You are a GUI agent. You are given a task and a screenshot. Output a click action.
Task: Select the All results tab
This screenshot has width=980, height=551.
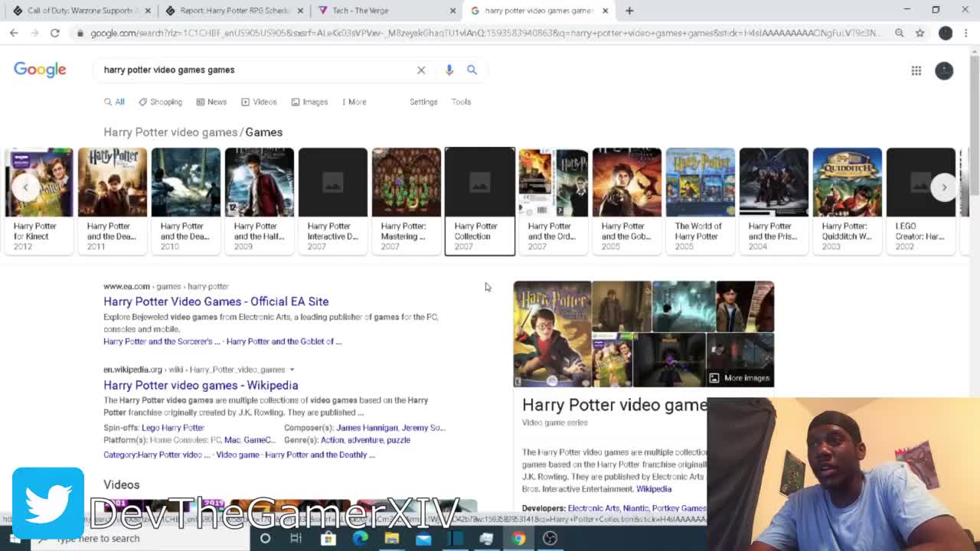coord(114,102)
